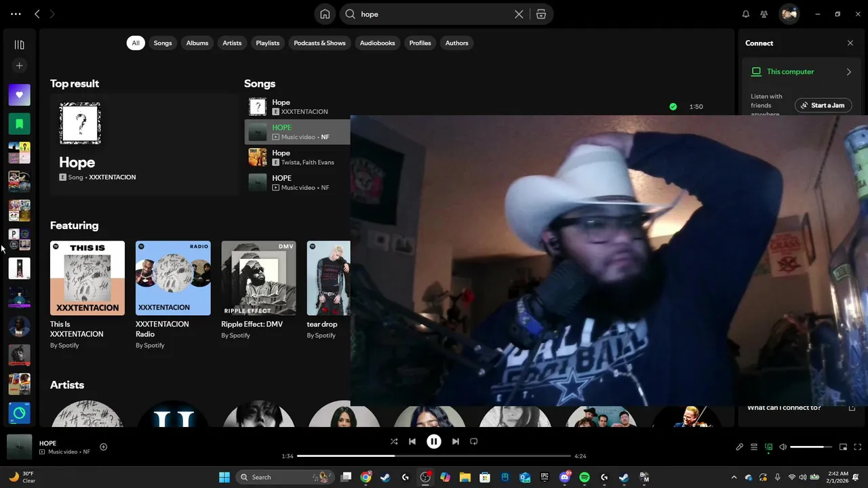Open Twista, Faith Evans Hope song
The width and height of the screenshot is (868, 488).
(x=297, y=157)
